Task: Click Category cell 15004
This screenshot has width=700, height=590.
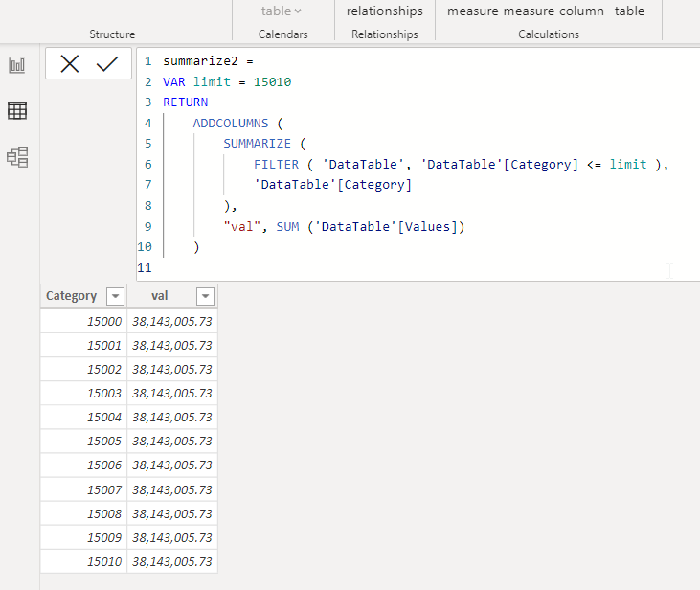Action: 84,418
